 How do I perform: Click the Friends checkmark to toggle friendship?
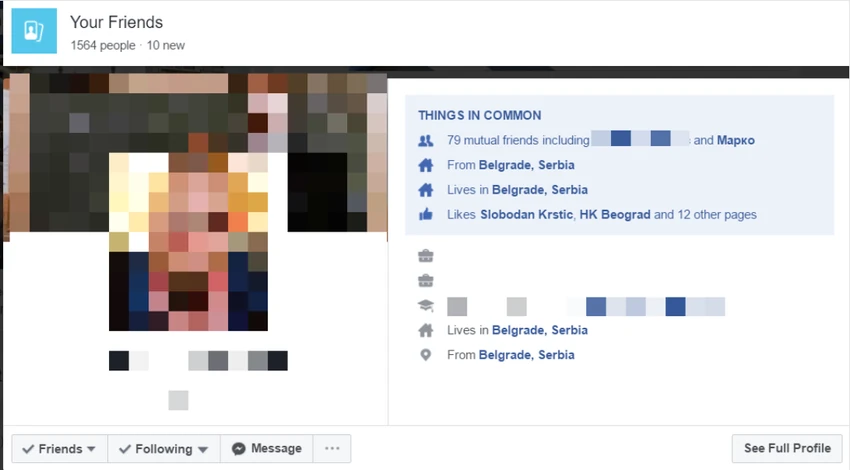[x=28, y=449]
